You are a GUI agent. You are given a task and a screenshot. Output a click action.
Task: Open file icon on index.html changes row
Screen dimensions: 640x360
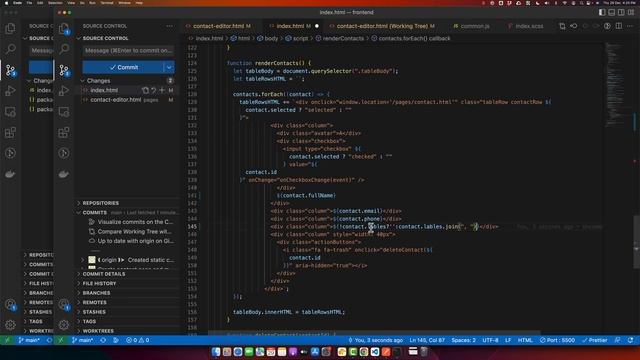click(x=145, y=90)
